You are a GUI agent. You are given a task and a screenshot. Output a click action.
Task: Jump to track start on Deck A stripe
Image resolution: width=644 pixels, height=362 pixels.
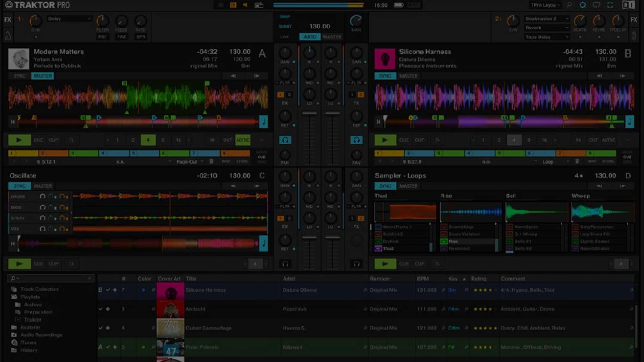click(x=12, y=122)
